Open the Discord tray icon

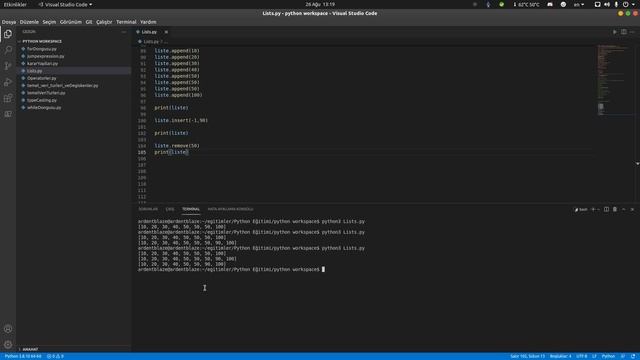click(x=550, y=4)
